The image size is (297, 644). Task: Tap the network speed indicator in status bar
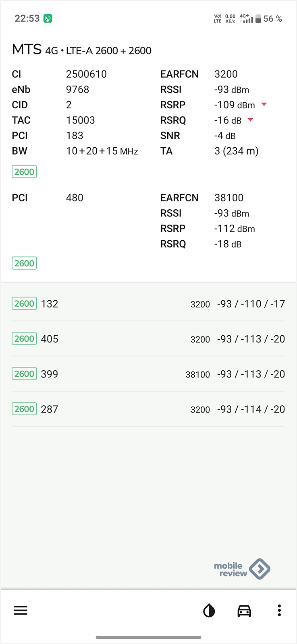coord(231,19)
